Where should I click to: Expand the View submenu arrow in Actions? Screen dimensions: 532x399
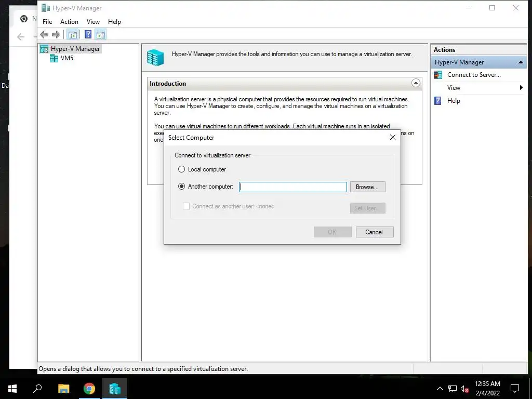pos(521,87)
